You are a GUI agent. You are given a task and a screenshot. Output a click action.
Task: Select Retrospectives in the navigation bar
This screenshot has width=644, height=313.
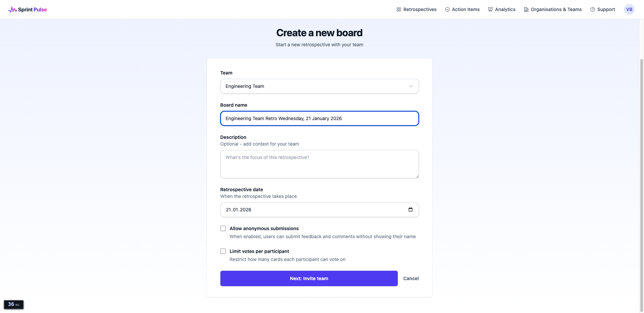420,9
